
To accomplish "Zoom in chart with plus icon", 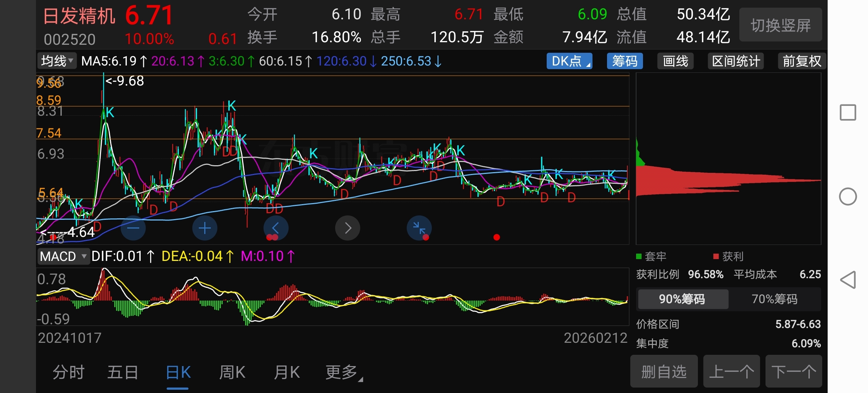I will (x=205, y=228).
